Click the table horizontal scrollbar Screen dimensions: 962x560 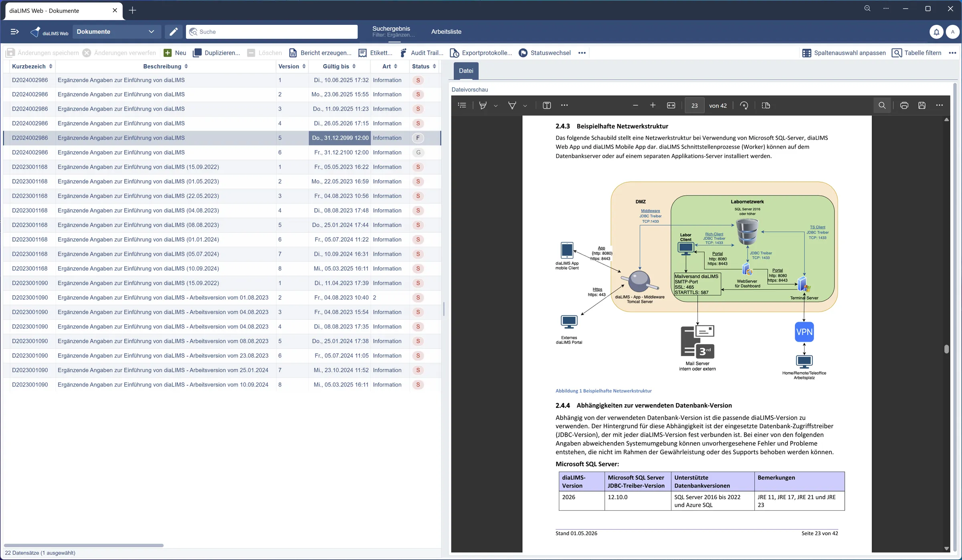point(83,545)
